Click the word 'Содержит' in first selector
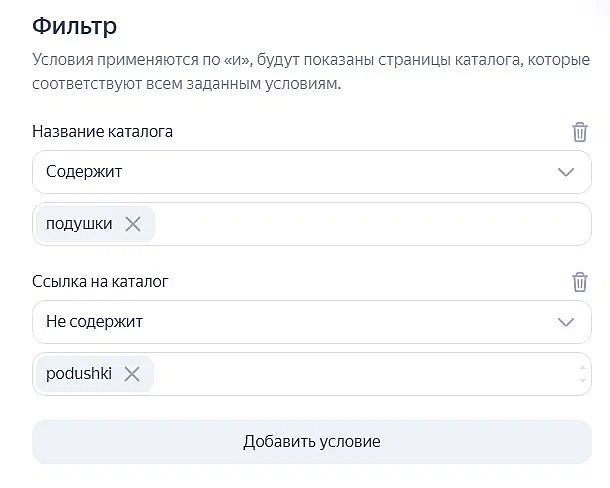This screenshot has height=488, width=610. point(84,172)
